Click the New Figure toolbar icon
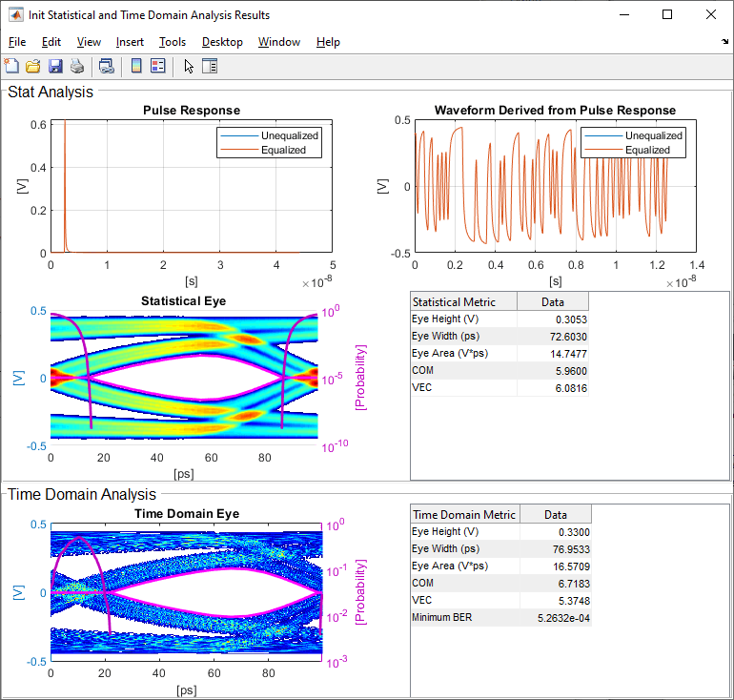The height and width of the screenshot is (700, 734). coord(11,66)
